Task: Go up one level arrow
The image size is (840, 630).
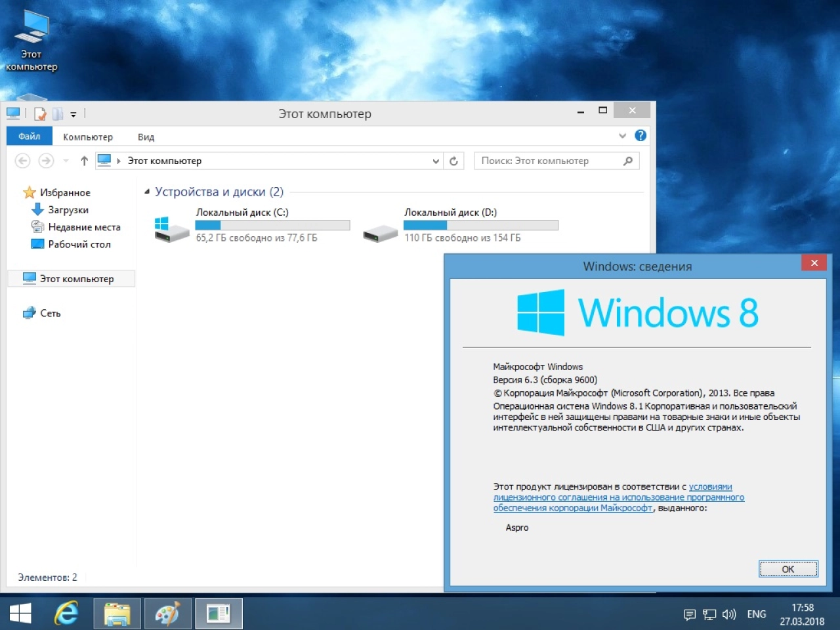Action: [84, 161]
